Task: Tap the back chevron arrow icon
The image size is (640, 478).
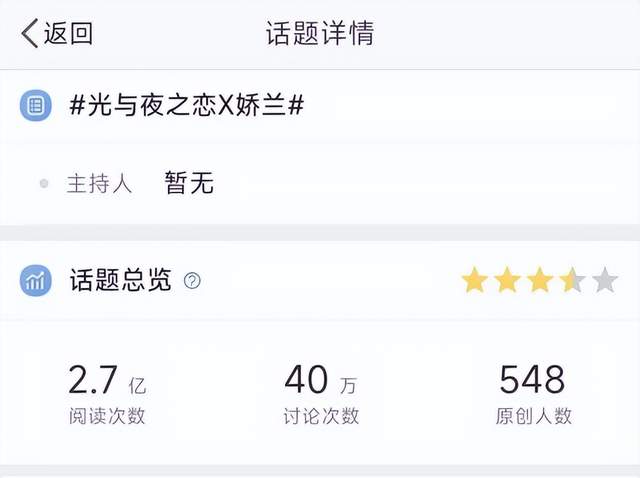Action: point(30,33)
